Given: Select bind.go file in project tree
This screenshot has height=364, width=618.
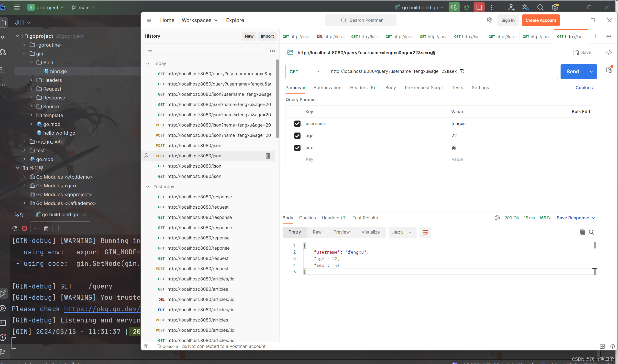Looking at the screenshot, I should point(58,71).
